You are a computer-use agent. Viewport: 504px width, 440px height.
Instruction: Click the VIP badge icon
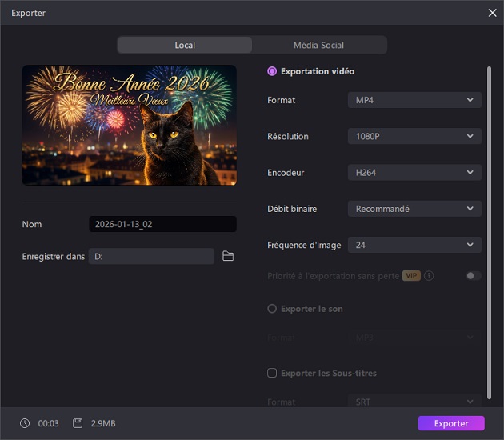(x=411, y=276)
